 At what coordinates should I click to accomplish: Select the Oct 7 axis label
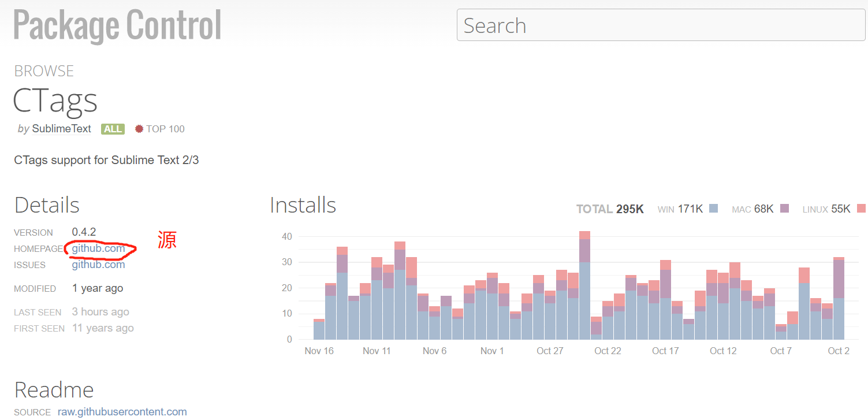pyautogui.click(x=781, y=351)
